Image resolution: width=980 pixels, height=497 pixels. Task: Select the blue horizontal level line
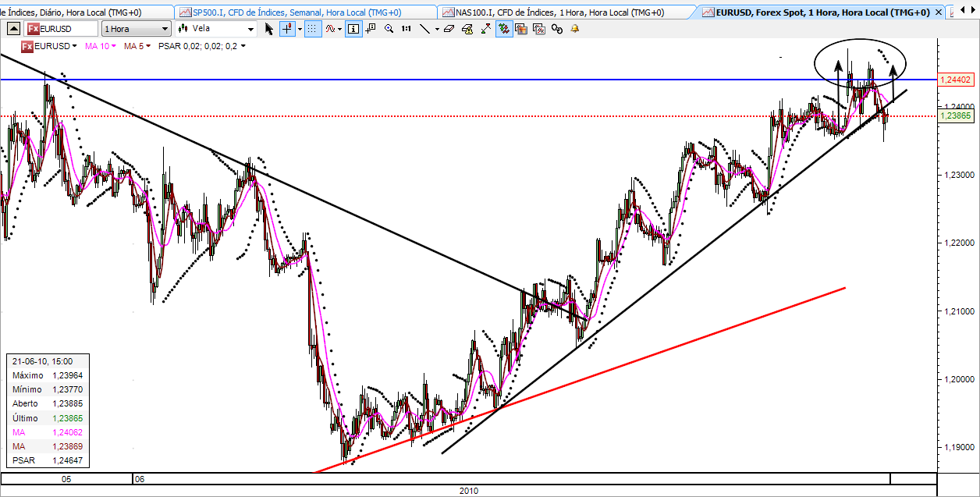tap(468, 80)
